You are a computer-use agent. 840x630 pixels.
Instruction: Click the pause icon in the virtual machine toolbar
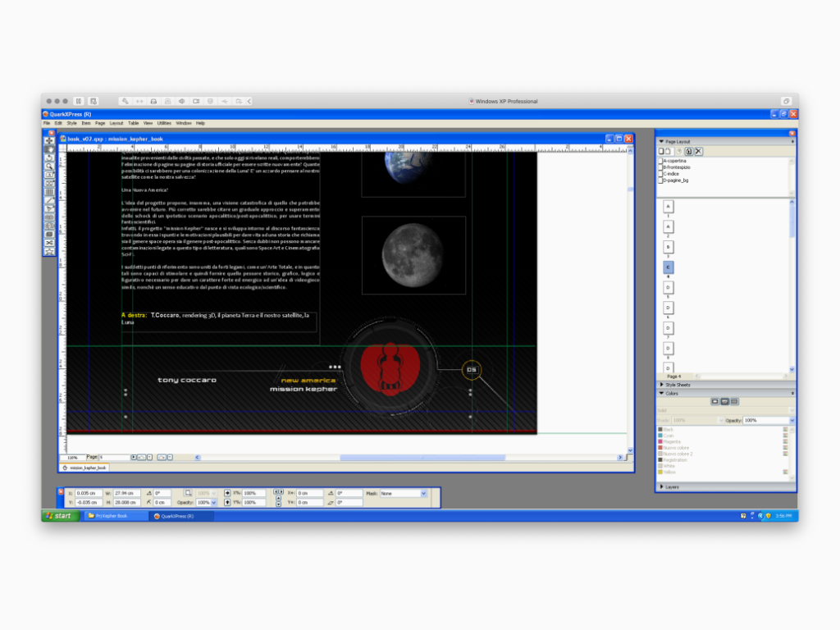coord(79,101)
